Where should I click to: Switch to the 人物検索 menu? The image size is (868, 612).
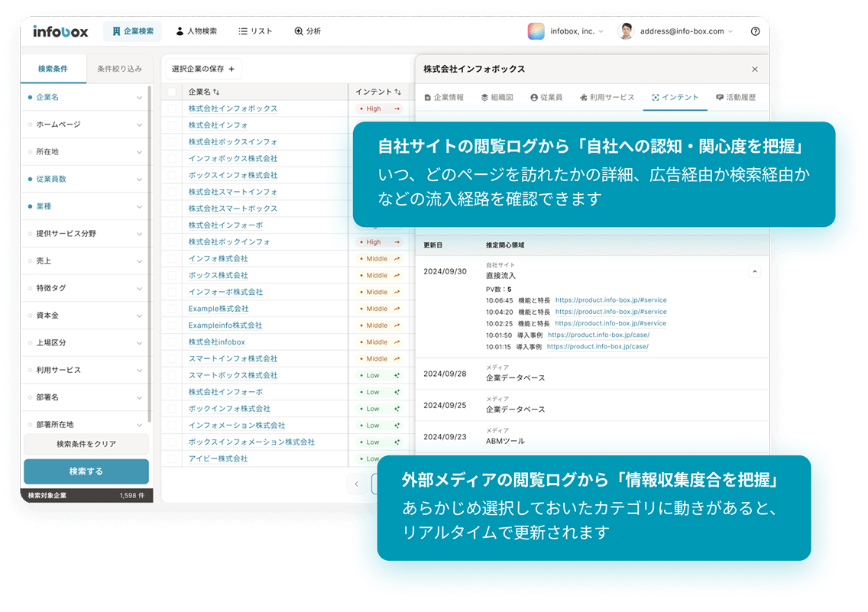click(196, 31)
